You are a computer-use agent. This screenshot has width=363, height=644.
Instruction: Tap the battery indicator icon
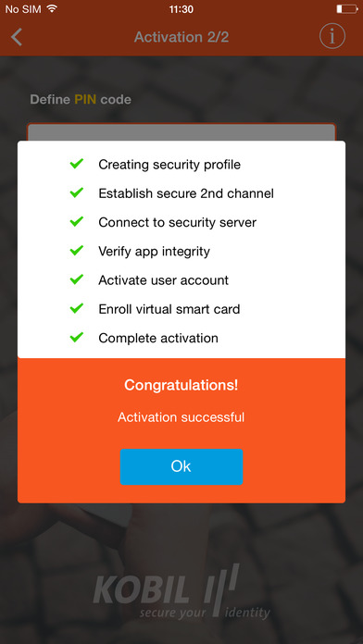tap(347, 8)
